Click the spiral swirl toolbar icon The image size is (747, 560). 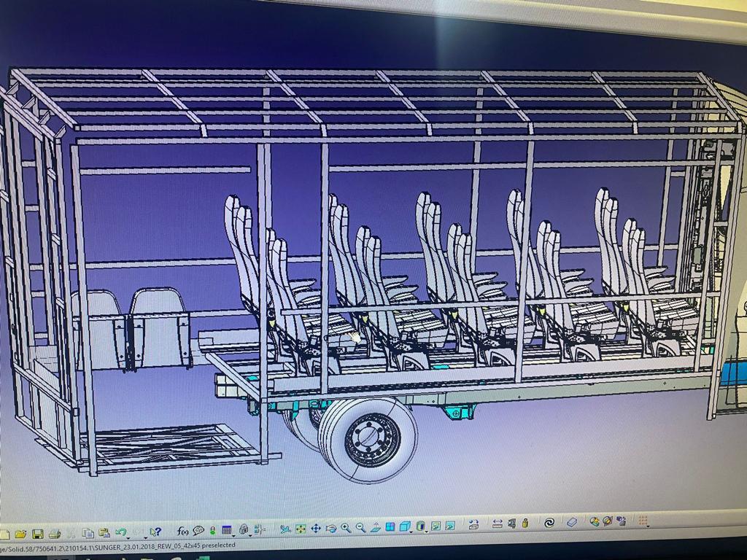[x=549, y=523]
